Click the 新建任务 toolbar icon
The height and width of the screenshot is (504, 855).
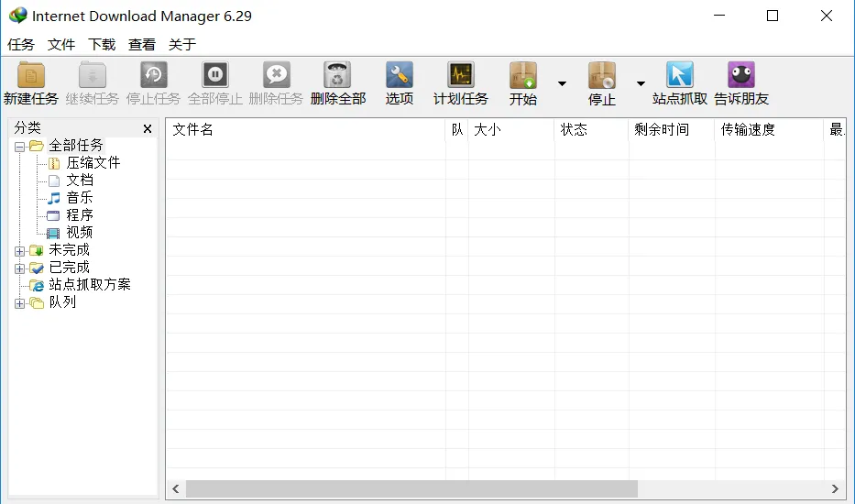pyautogui.click(x=31, y=75)
